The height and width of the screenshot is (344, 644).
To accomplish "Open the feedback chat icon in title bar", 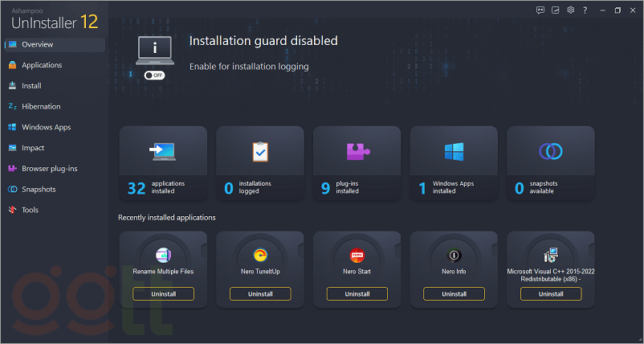I will [540, 10].
